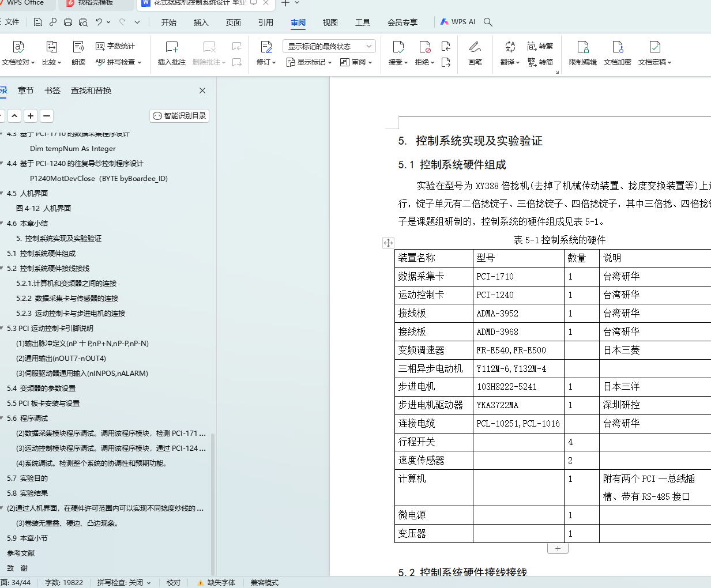Open 拼写检查 spelling check dropdown
This screenshot has height=588, width=711.
118,62
